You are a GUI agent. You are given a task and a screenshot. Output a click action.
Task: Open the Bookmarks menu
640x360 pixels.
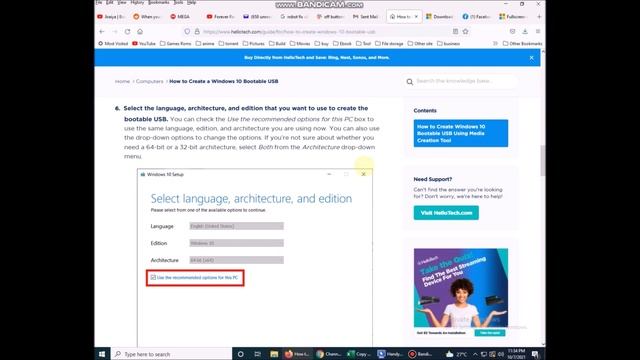158,2
